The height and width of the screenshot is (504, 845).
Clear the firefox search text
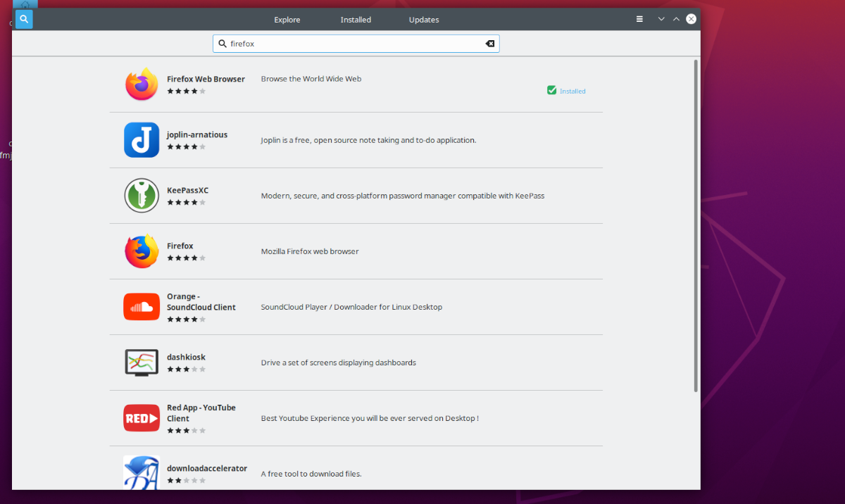tap(490, 43)
